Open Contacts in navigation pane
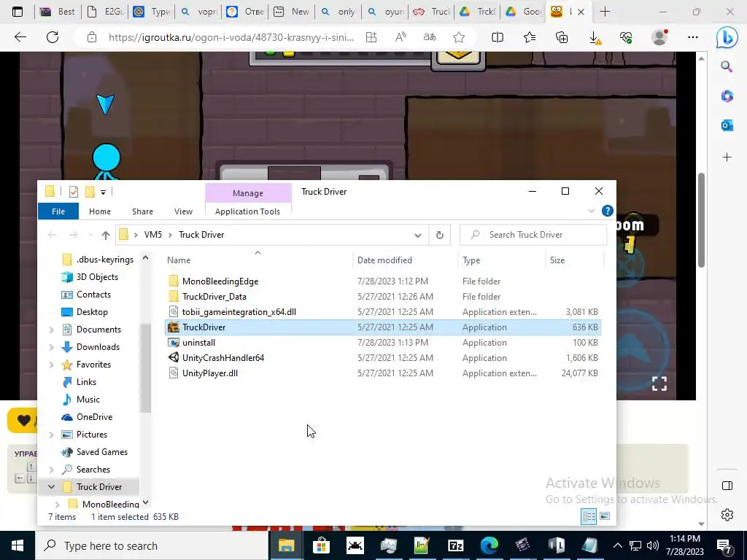 coord(93,295)
